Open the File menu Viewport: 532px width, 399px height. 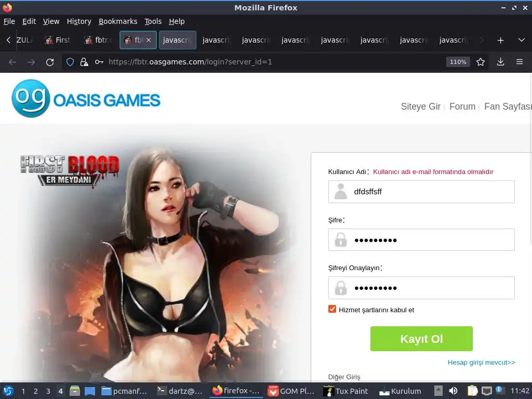(9, 21)
